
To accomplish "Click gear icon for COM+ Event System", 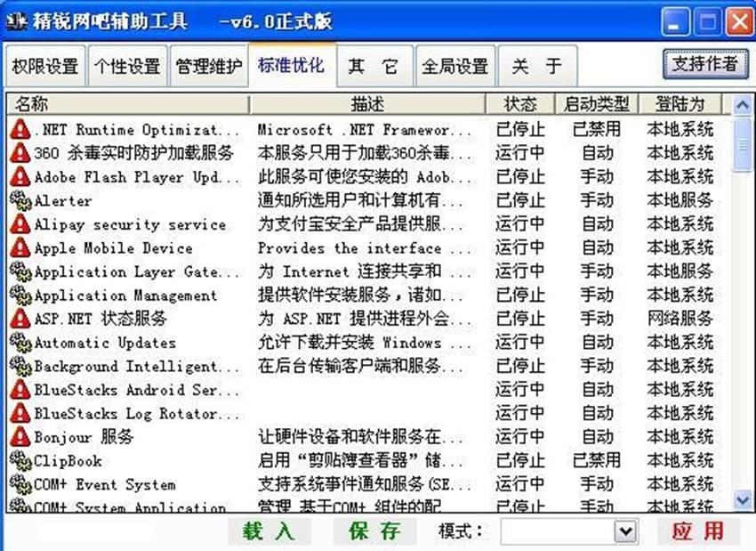I will pyautogui.click(x=20, y=484).
